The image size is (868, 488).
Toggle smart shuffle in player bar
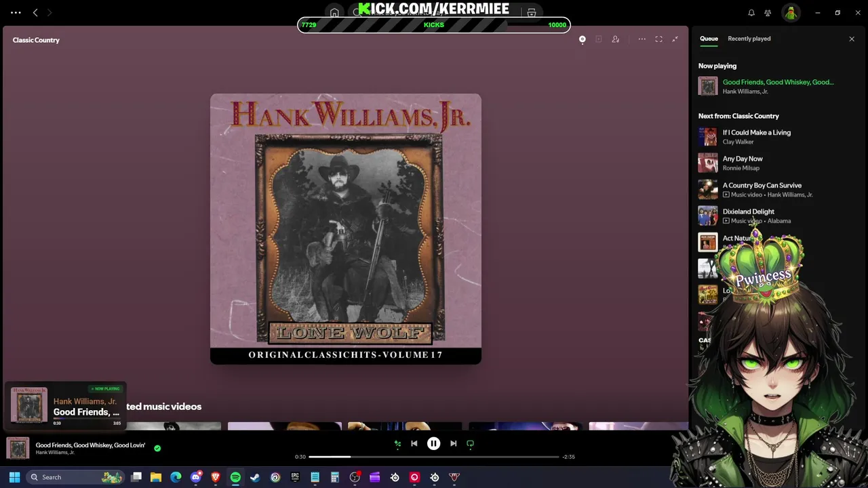[397, 444]
